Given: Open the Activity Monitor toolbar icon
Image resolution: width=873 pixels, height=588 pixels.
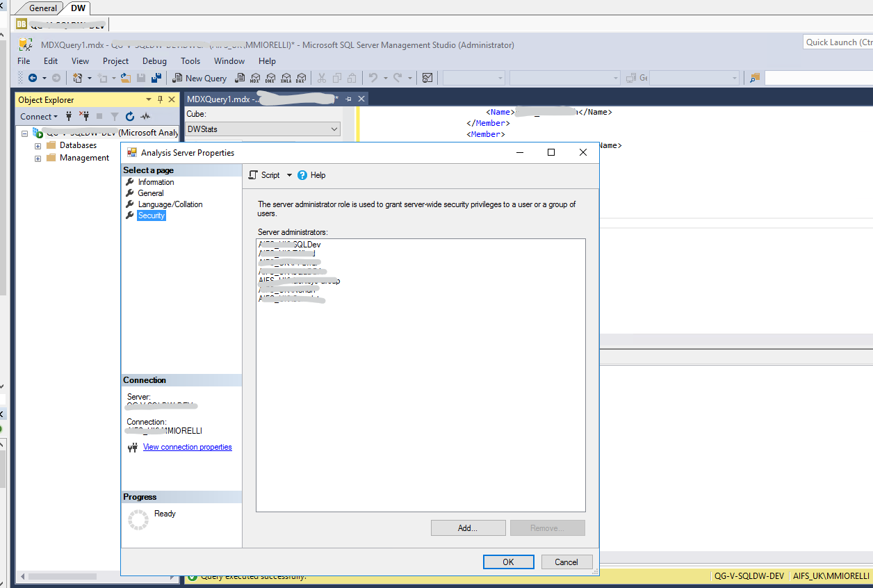Looking at the screenshot, I should click(428, 78).
